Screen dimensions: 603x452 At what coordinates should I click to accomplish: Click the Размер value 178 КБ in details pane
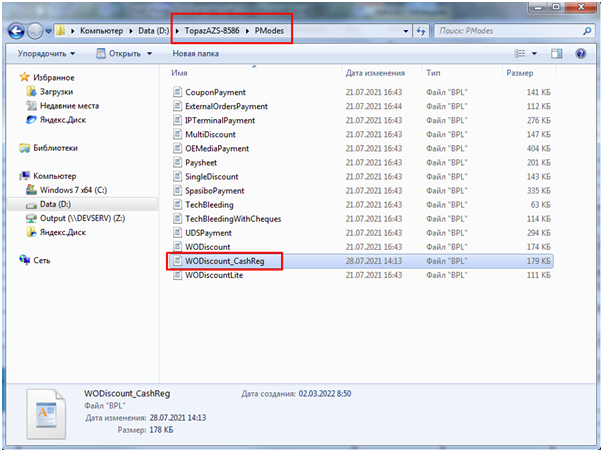pyautogui.click(x=161, y=430)
